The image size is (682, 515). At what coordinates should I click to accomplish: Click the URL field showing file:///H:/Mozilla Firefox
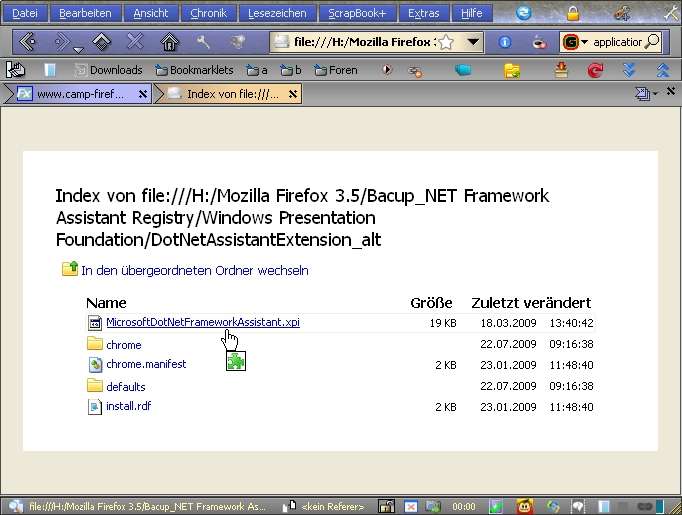click(363, 42)
